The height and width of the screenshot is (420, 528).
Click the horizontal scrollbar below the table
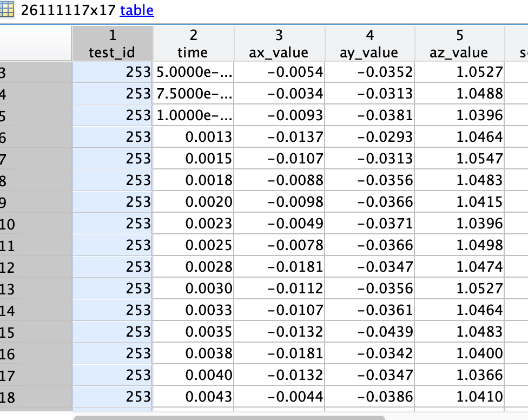pos(229,418)
